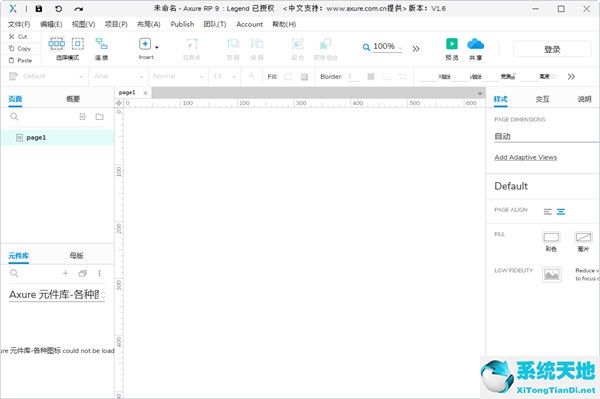Click the bounding points tool icon

pyautogui.click(x=192, y=44)
